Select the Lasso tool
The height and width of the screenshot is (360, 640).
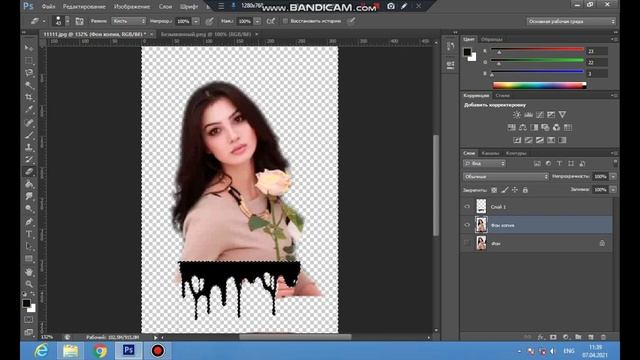coord(29,73)
